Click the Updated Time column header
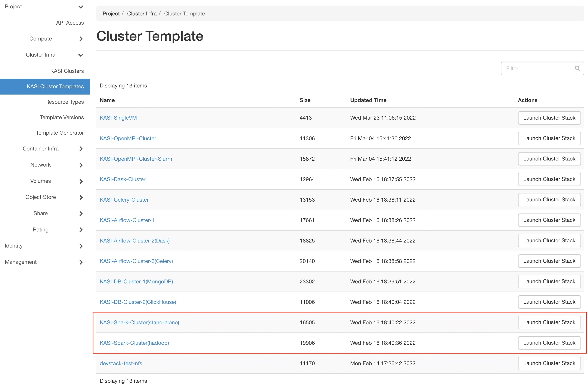Image resolution: width=588 pixels, height=384 pixels. tap(368, 100)
